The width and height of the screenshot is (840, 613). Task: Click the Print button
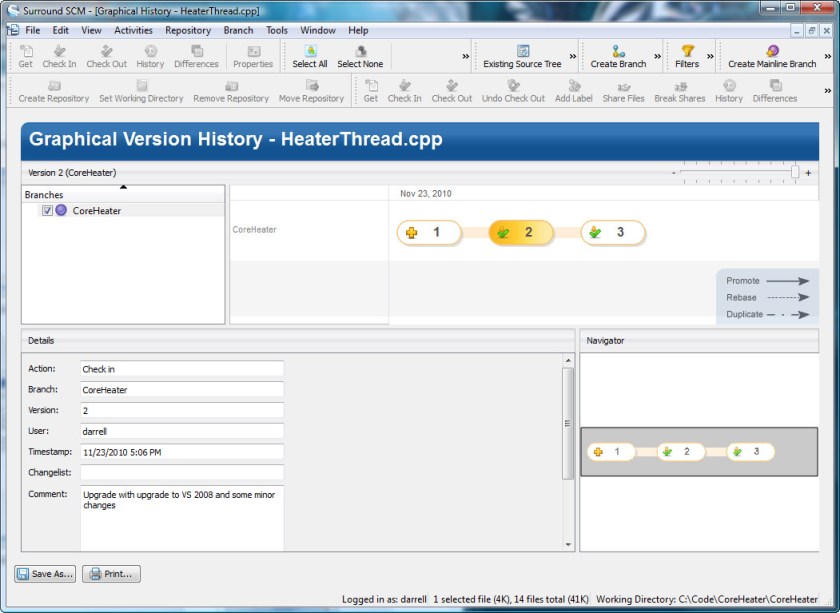coord(111,574)
